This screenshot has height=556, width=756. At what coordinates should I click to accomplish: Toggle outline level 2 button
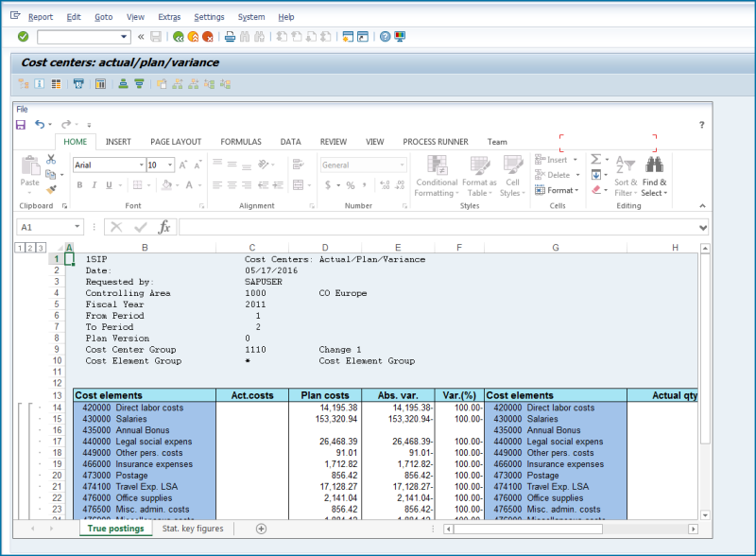(x=29, y=248)
